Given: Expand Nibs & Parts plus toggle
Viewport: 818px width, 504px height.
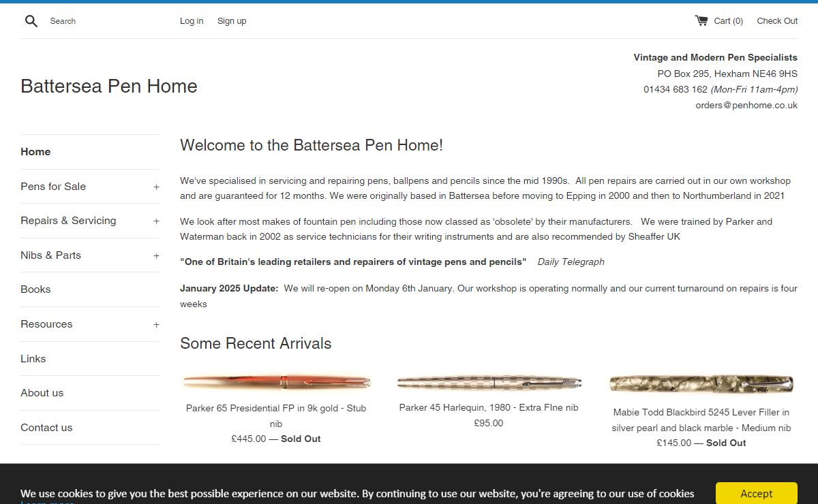Looking at the screenshot, I should [x=156, y=256].
